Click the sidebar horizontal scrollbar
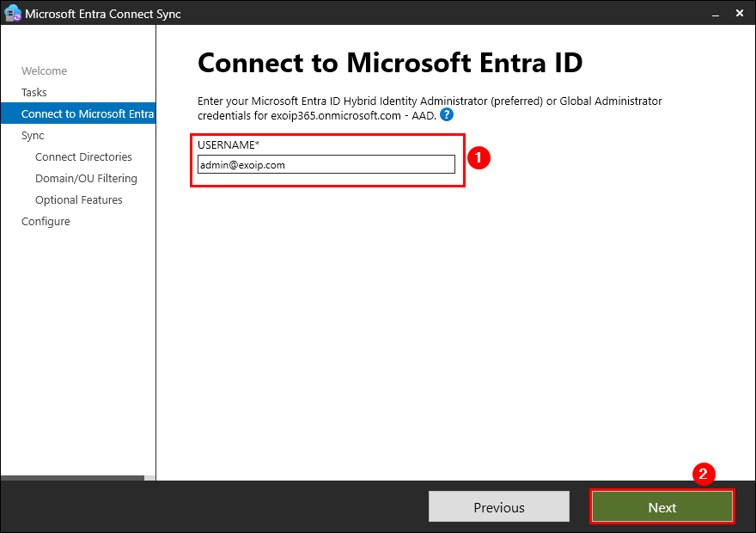Image resolution: width=756 pixels, height=533 pixels. pyautogui.click(x=73, y=477)
